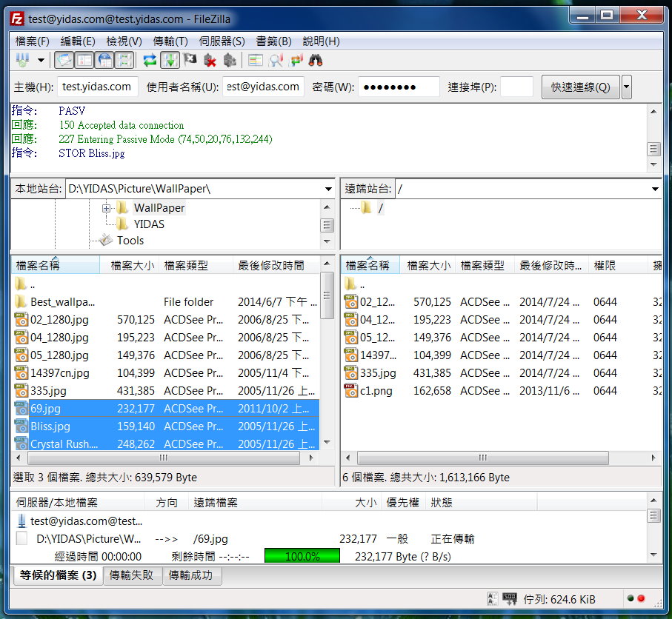Open the quick connect history dropdown

coord(627,87)
